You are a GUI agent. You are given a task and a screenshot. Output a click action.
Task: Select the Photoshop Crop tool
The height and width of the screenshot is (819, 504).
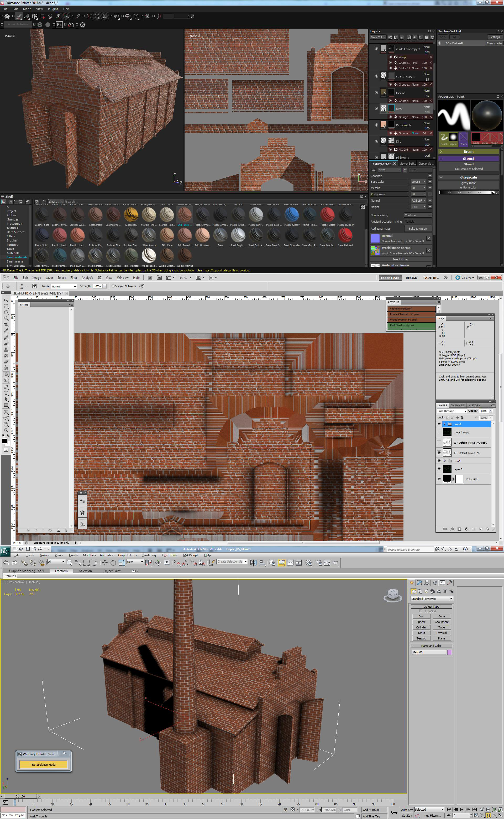coord(6,324)
